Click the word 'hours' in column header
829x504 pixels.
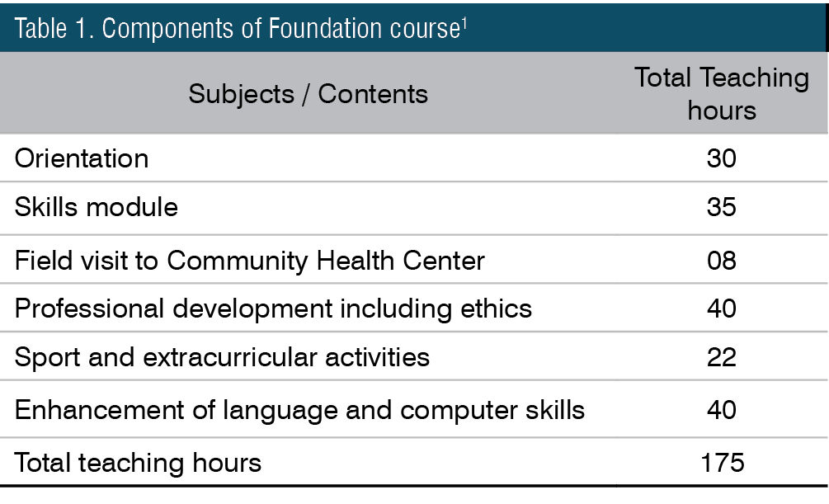coord(722,111)
